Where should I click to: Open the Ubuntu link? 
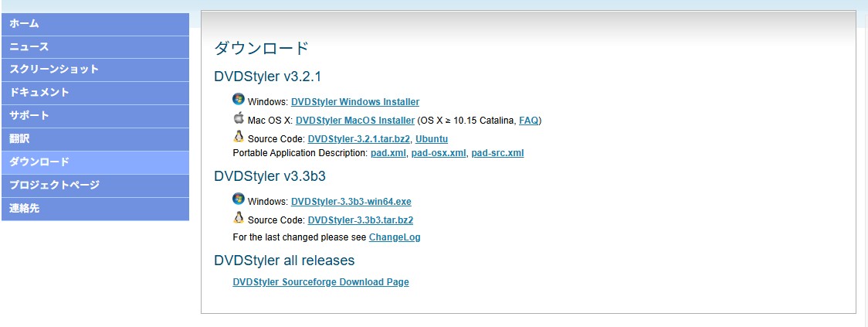click(432, 138)
